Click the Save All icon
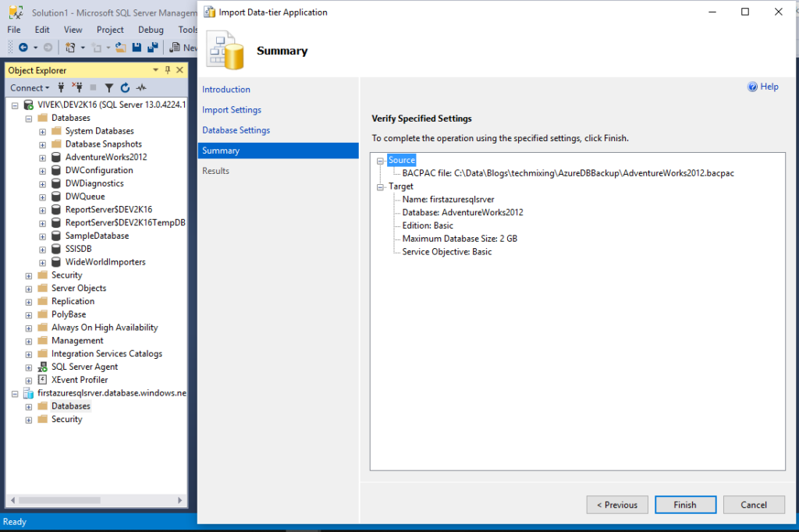The height and width of the screenshot is (532, 799). point(154,48)
